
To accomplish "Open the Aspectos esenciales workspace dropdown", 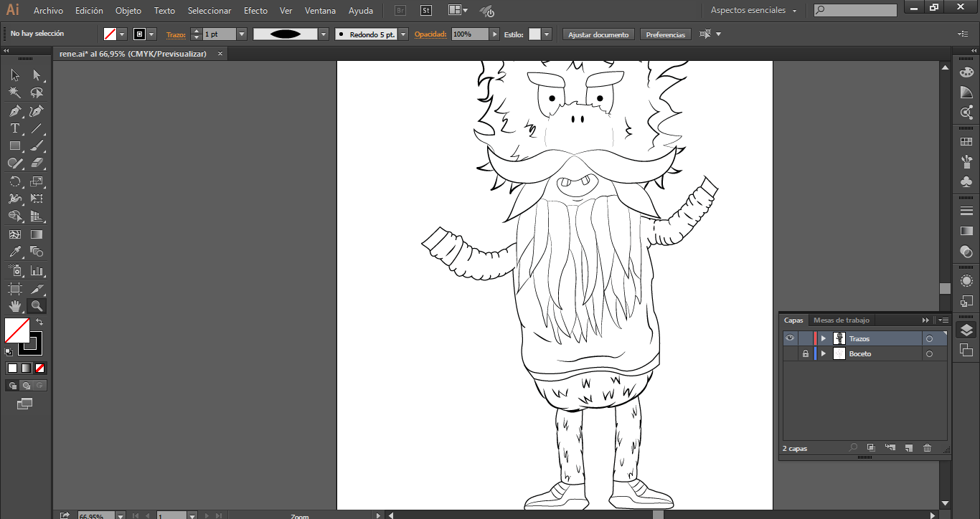I will [x=753, y=11].
